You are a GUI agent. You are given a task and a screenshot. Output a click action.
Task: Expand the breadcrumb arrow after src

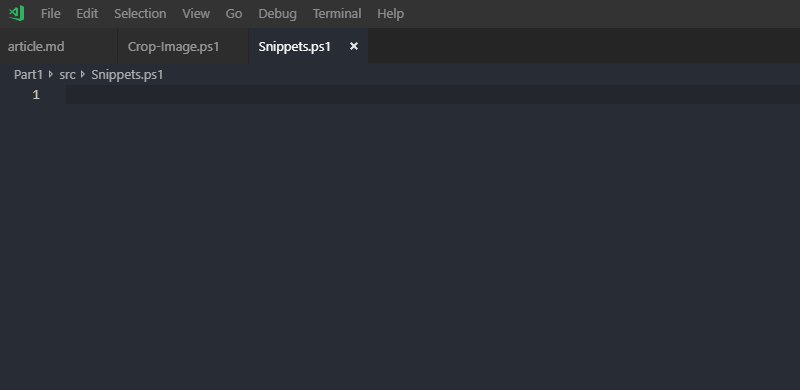pos(83,75)
